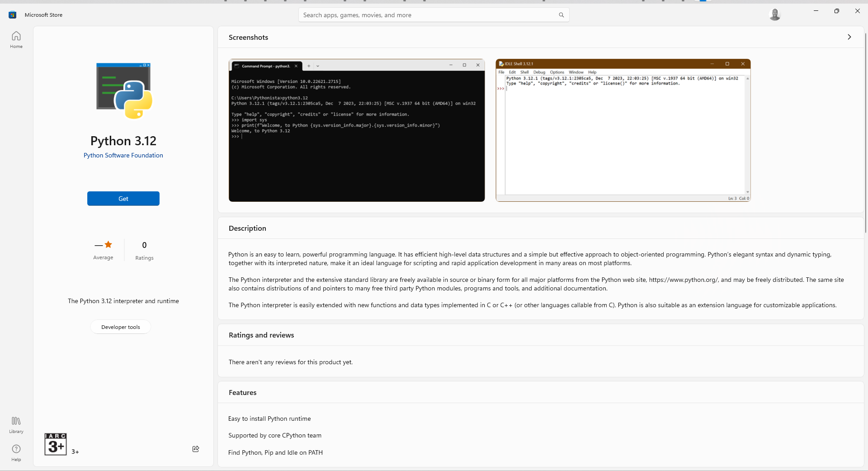Open the Python Software Foundation link
This screenshot has width=868, height=471.
pos(123,155)
